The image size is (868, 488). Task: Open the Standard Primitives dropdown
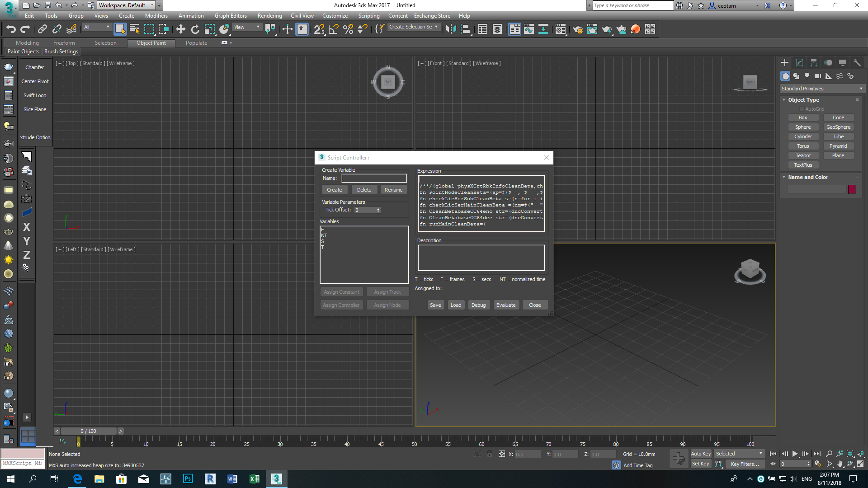pos(821,89)
